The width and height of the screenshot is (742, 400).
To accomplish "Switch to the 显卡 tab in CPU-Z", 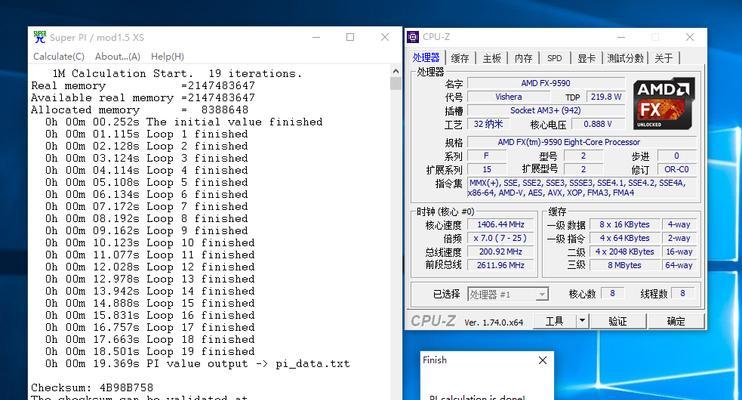I will click(x=586, y=58).
